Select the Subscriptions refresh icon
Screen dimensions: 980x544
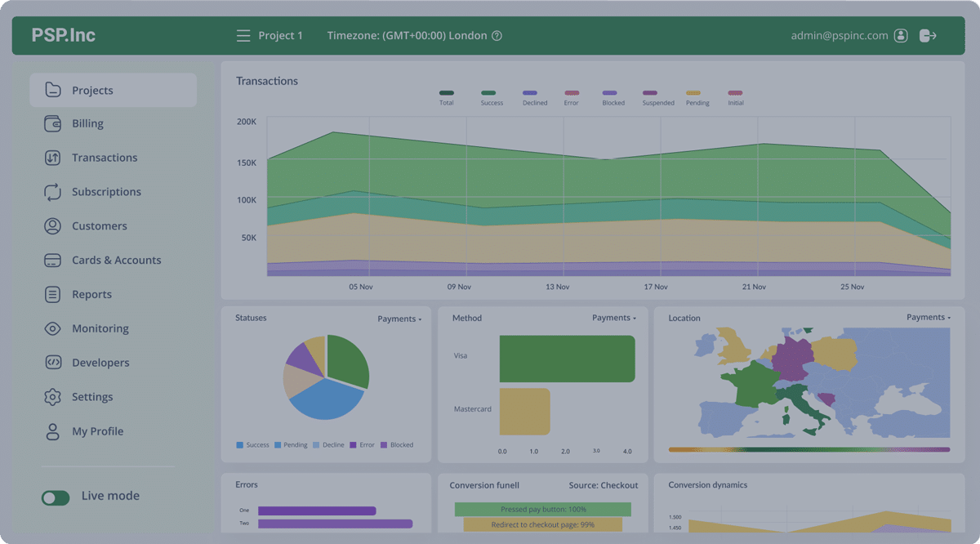tap(52, 192)
